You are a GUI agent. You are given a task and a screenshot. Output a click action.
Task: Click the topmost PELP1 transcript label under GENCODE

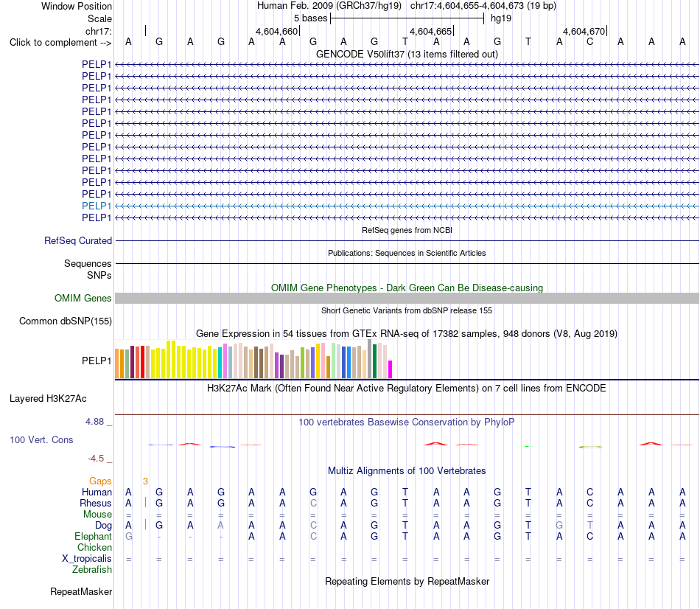point(97,64)
